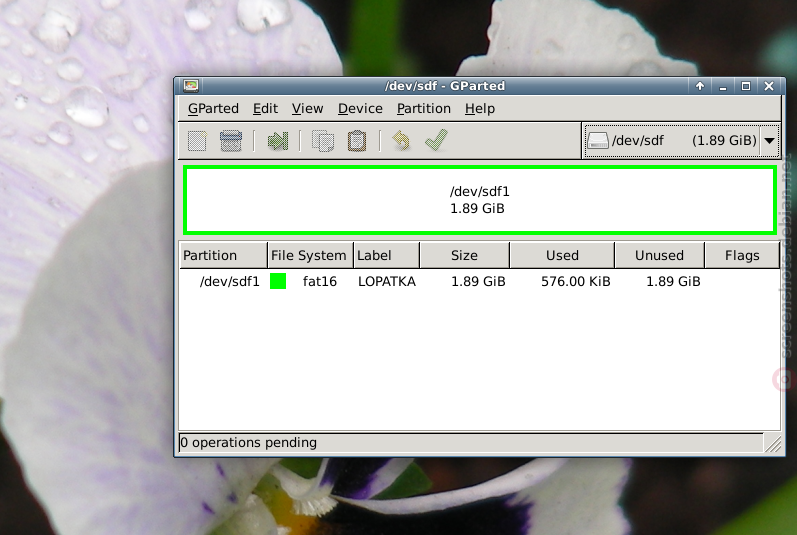
Task: Click the Flags column header
Action: (x=742, y=255)
